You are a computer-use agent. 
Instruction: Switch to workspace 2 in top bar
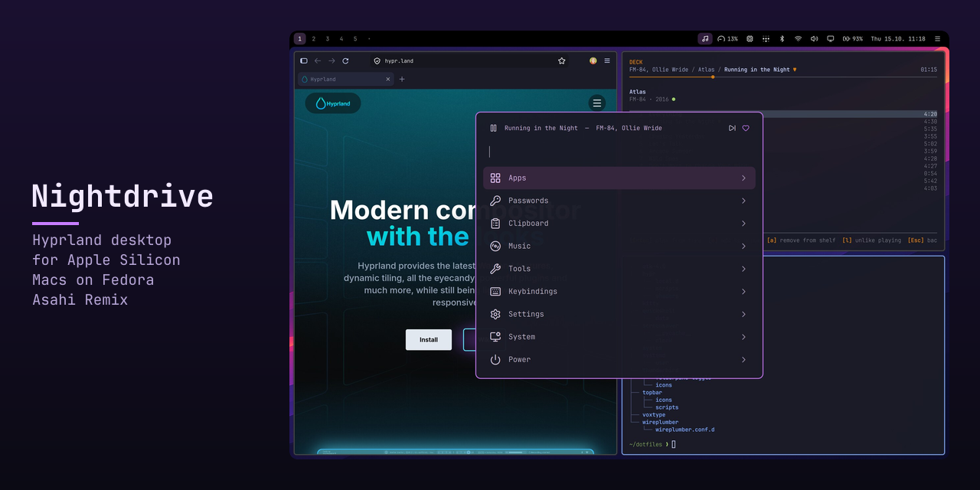pyautogui.click(x=314, y=38)
